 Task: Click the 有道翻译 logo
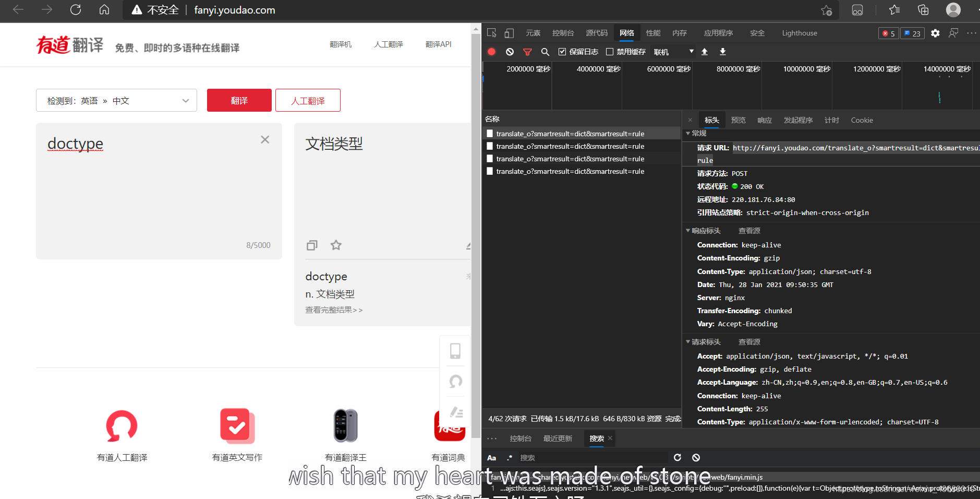coord(69,45)
